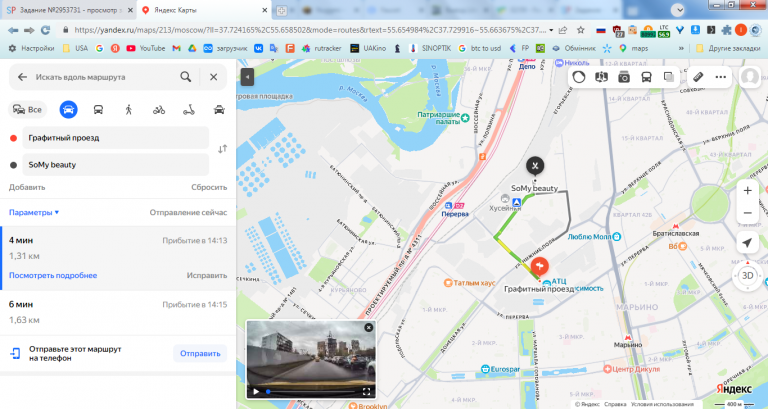Expand the video preview to fullscreen
768x409 pixels.
366,391
